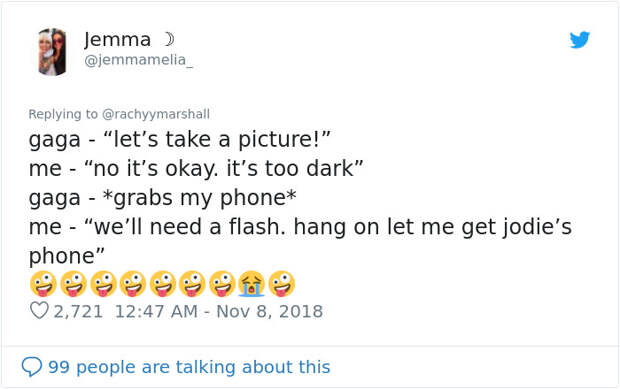This screenshot has height=389, width=620.
Task: Open the 12:47 AM - Nov 8, 2018 timestamp
Action: pyautogui.click(x=219, y=312)
